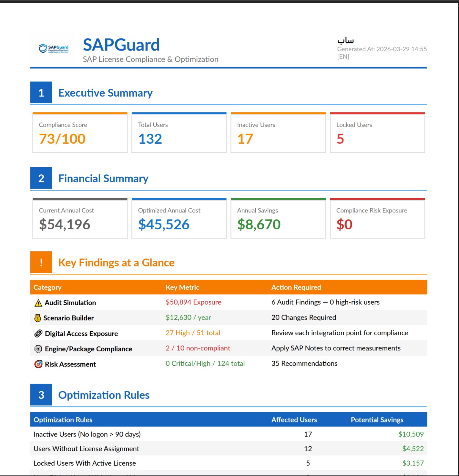Click '6 Audit Findings — 0 high-risk users'
This screenshot has width=459, height=476.
(326, 302)
